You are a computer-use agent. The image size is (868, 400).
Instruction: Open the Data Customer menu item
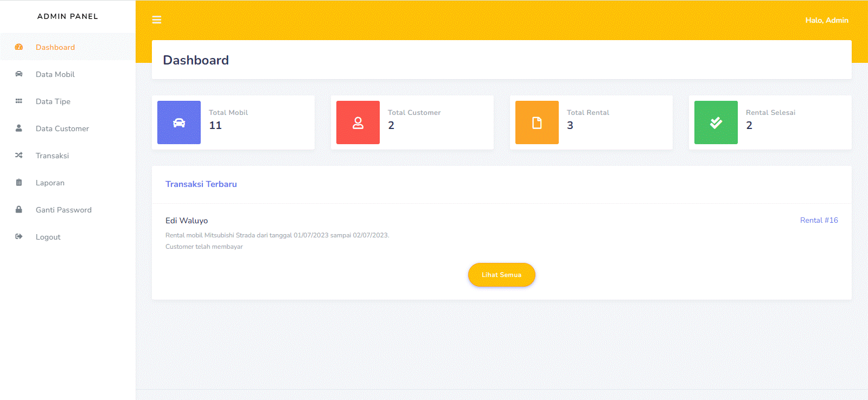pos(68,128)
